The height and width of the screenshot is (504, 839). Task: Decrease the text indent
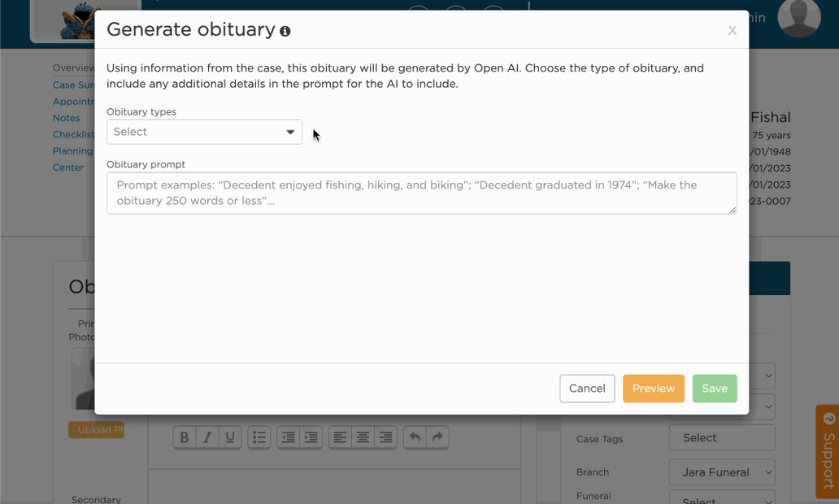coord(286,437)
